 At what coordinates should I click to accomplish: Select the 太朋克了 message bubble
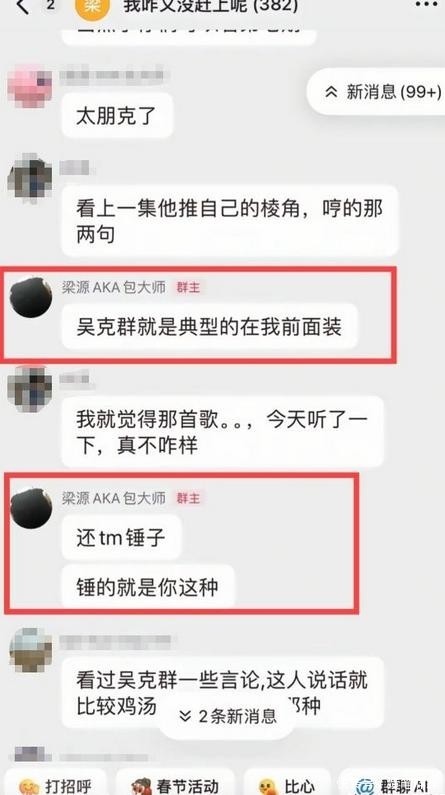pyautogui.click(x=117, y=116)
